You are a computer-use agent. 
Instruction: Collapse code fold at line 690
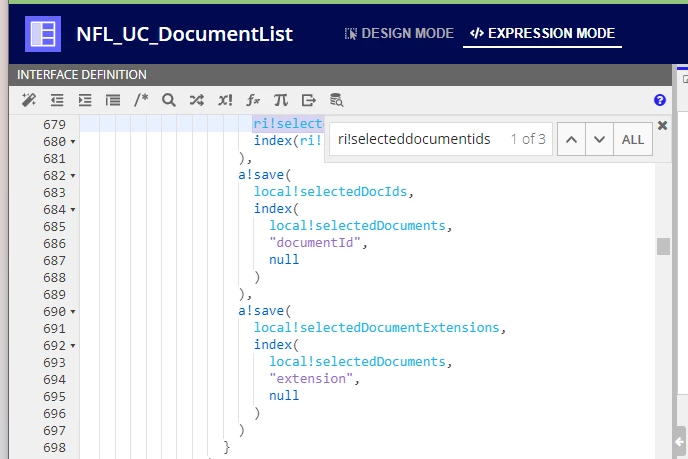coord(73,312)
